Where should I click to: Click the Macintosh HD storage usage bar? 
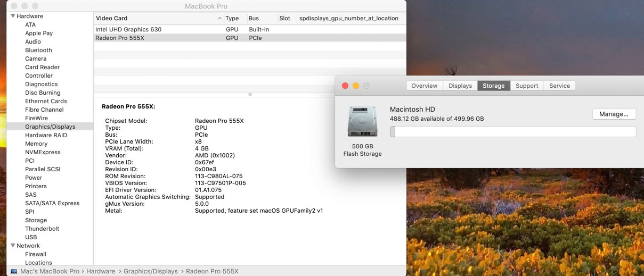click(x=513, y=131)
